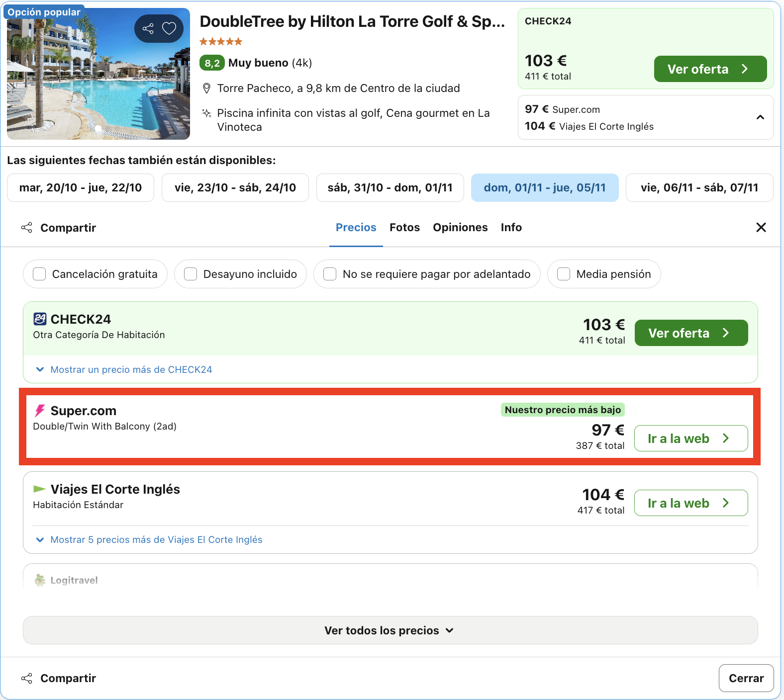Click bottom Compartir share button
784x700 pixels.
(58, 678)
